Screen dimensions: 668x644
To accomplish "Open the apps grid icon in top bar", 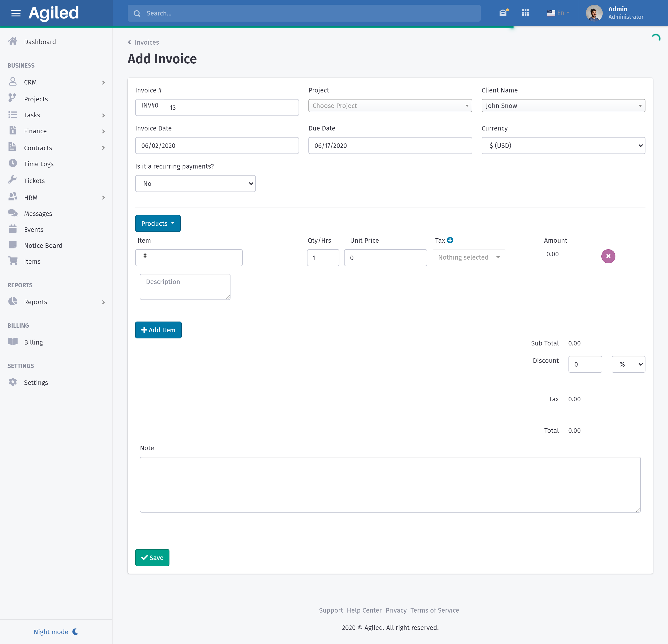I will point(525,13).
